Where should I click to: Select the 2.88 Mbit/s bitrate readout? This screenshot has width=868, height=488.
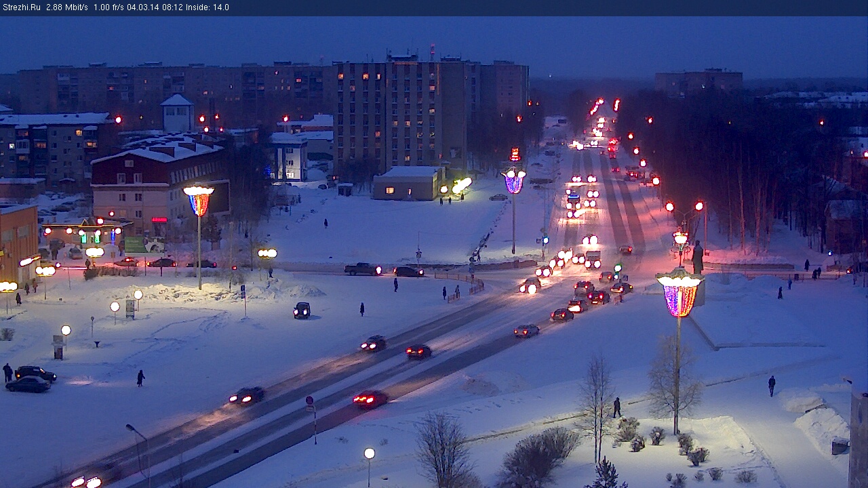(67, 7)
